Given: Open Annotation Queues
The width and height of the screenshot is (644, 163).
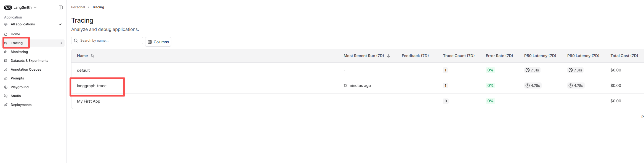Looking at the screenshot, I should (26, 70).
